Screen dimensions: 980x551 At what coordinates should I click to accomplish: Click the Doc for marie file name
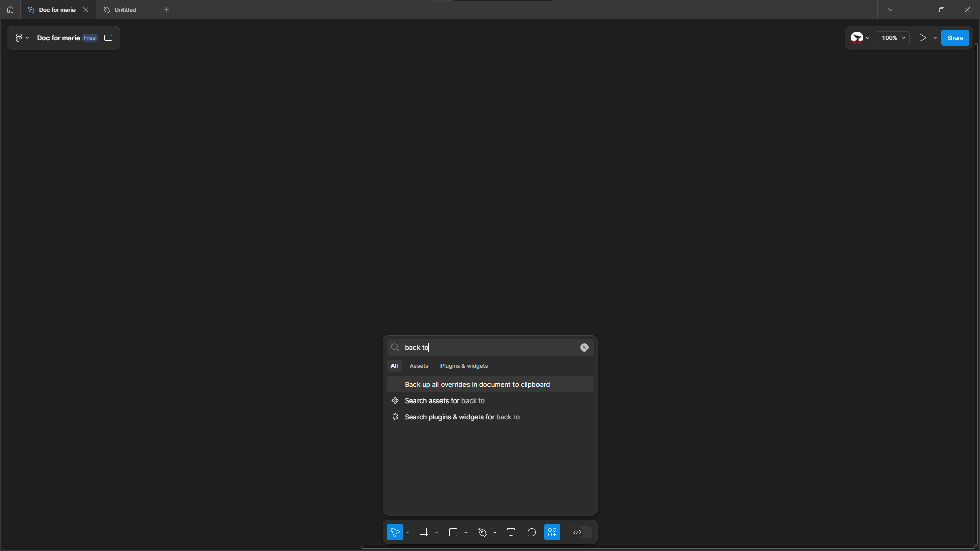(58, 38)
